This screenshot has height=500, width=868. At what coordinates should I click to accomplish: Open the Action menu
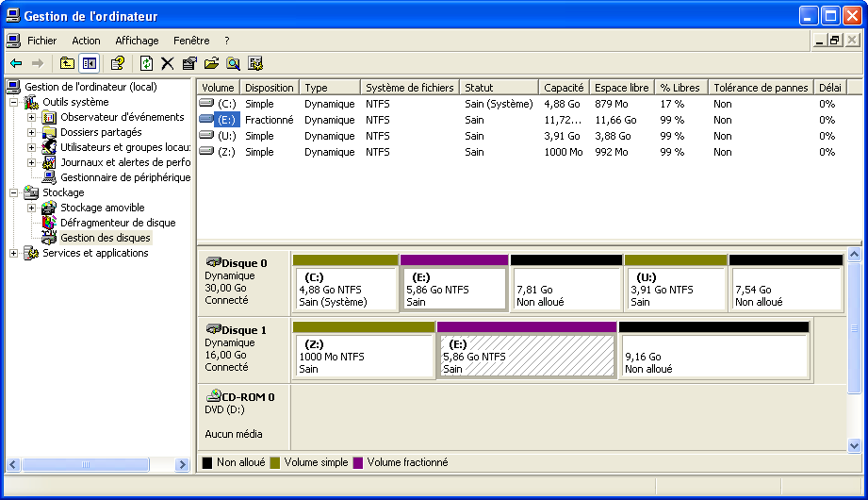point(86,41)
